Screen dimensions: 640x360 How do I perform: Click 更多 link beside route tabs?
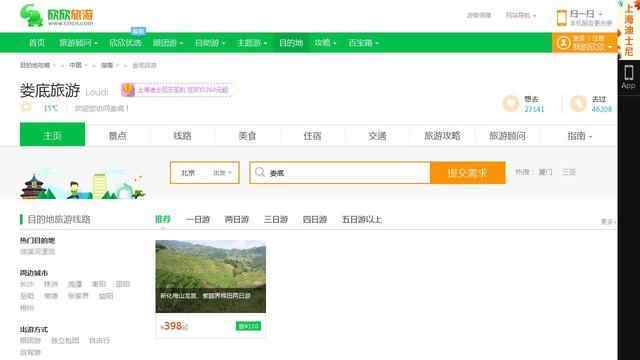click(608, 221)
